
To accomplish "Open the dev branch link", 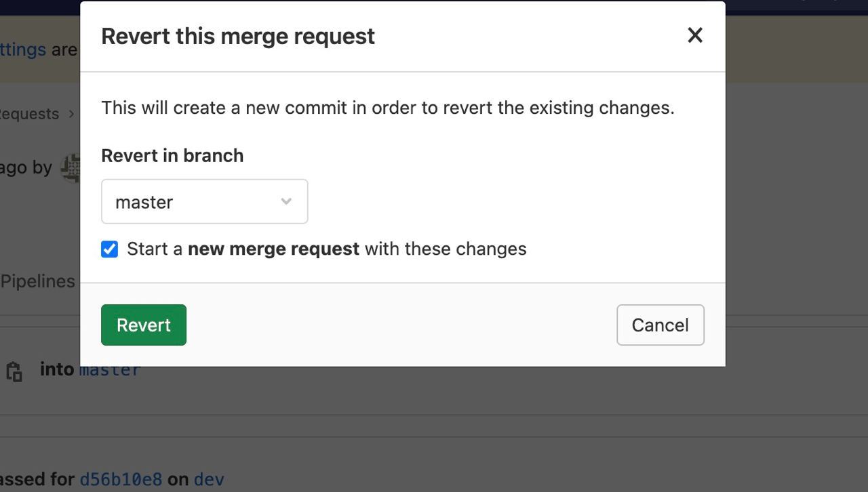I will click(x=209, y=479).
